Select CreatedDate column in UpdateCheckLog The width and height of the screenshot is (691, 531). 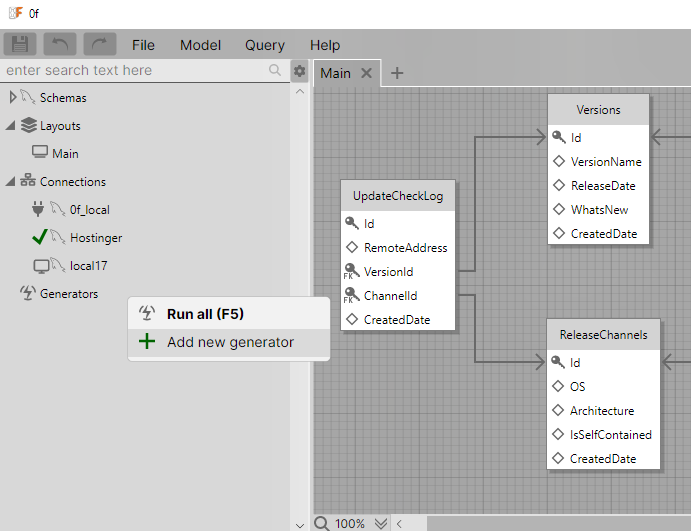[x=398, y=320]
